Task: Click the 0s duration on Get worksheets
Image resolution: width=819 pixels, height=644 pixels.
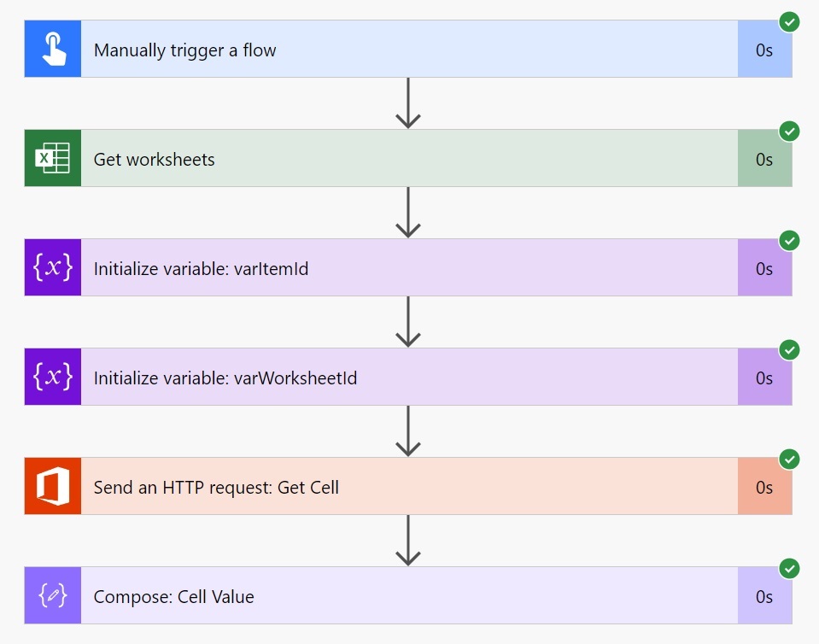Action: [x=765, y=158]
